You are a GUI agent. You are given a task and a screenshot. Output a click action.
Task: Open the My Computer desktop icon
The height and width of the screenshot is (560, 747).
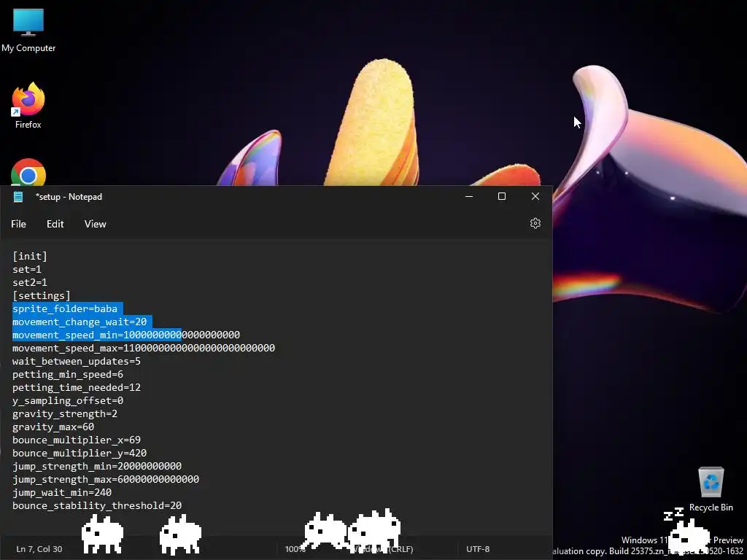click(28, 30)
